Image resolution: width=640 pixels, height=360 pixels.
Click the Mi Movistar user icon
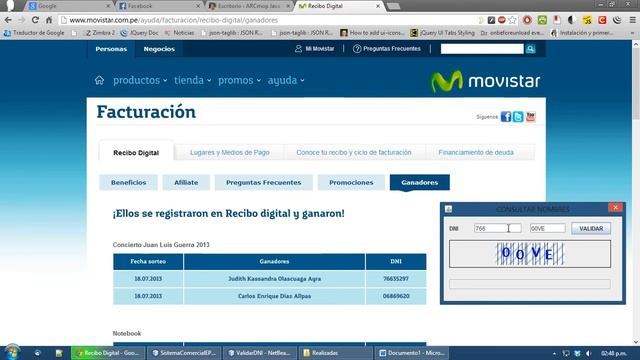click(x=298, y=49)
